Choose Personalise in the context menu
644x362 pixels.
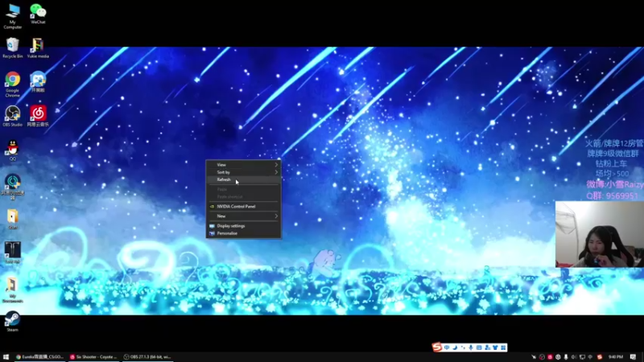click(x=244, y=233)
